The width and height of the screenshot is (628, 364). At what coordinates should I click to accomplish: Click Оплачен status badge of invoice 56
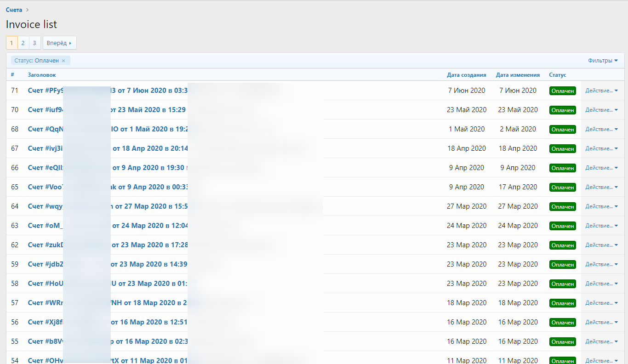click(562, 323)
